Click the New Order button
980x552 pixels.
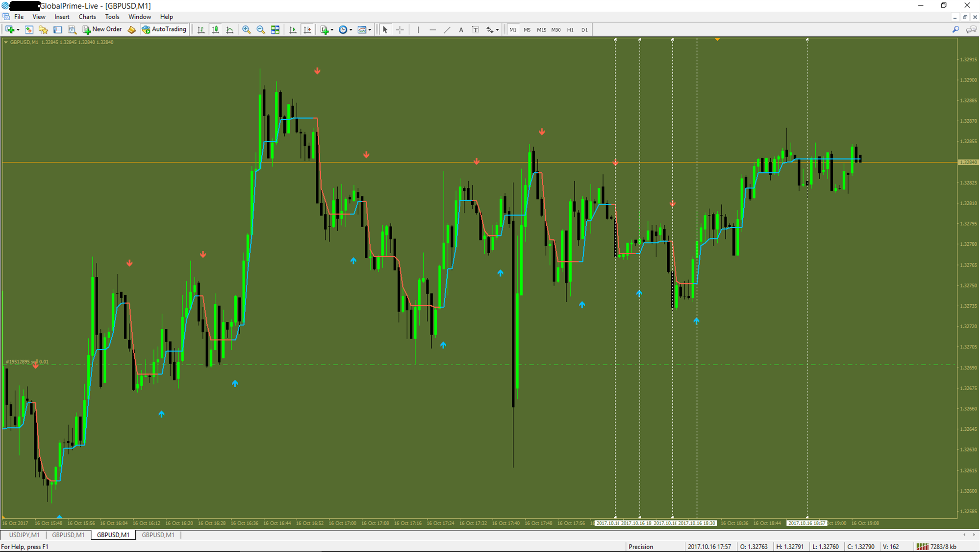pyautogui.click(x=102, y=29)
